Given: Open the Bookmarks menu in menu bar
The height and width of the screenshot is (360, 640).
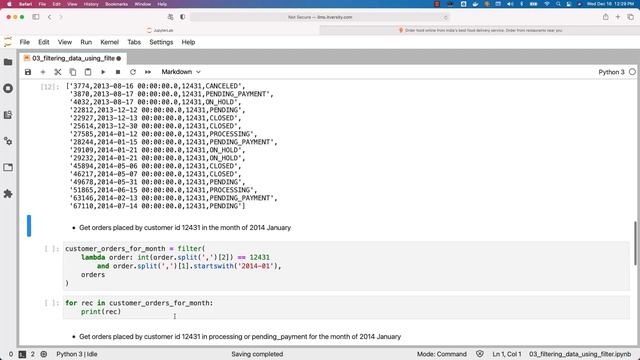Looking at the screenshot, I should tap(116, 4).
